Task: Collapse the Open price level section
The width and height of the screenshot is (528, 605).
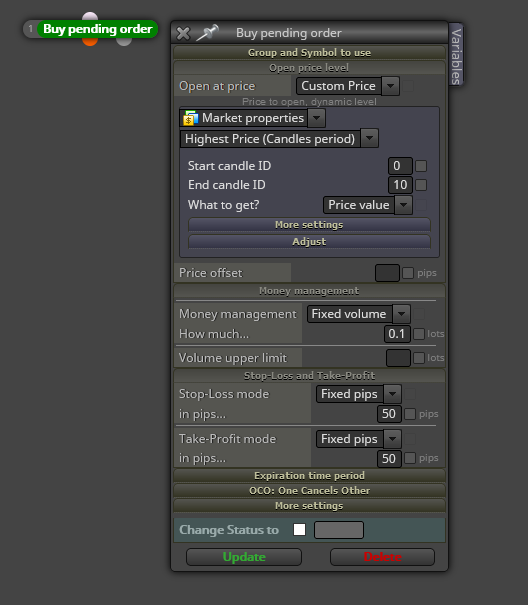Action: [x=310, y=68]
